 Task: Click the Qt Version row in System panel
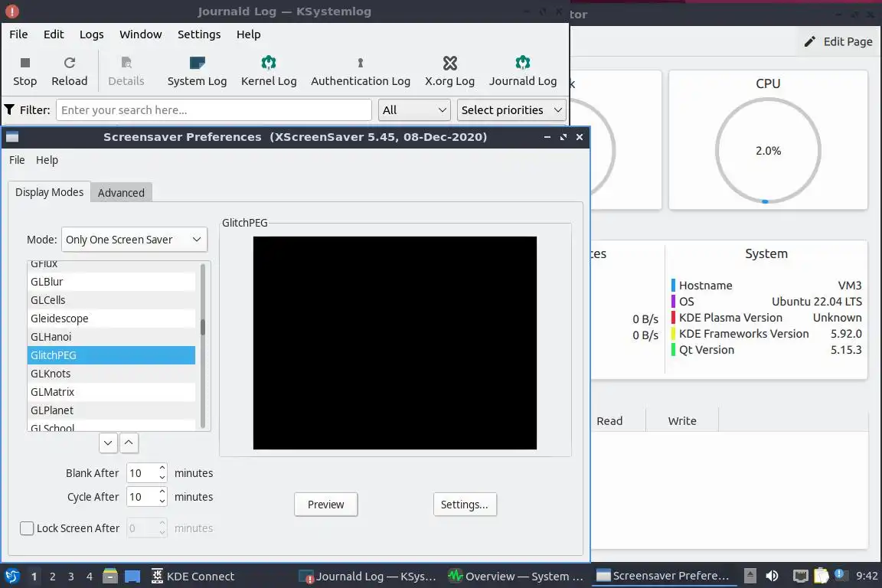click(766, 349)
